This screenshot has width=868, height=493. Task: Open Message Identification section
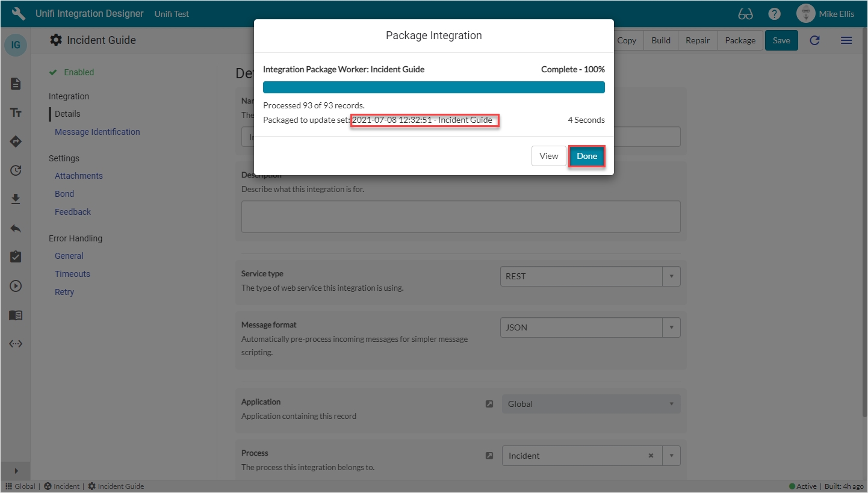[x=97, y=132]
